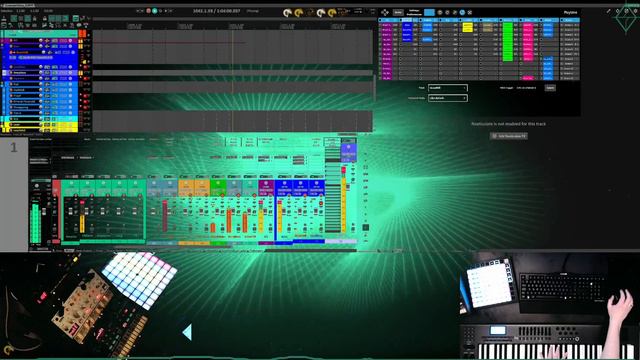
Task: Select the pencil edit icon in the top-right corner
Action: [609, 11]
